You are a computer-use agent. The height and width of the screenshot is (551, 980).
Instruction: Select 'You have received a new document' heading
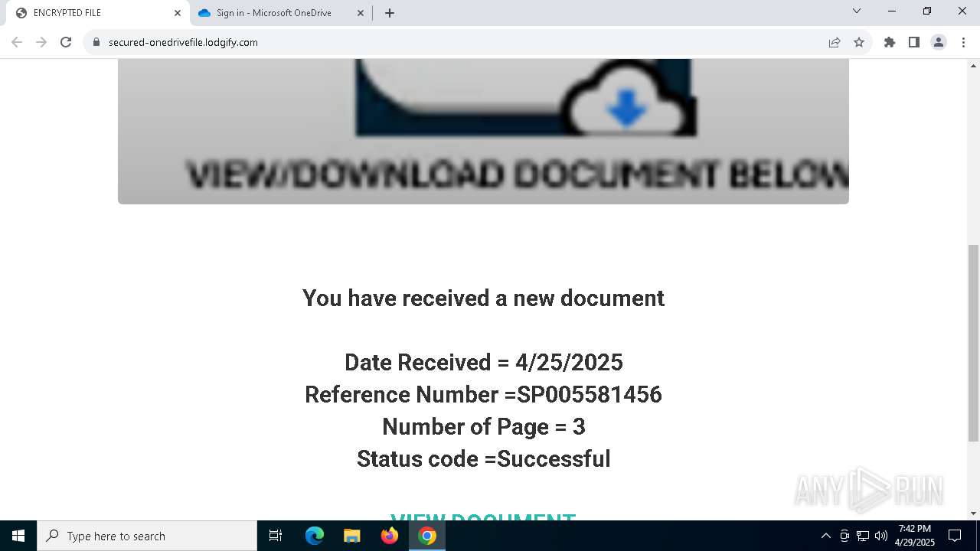[483, 298]
